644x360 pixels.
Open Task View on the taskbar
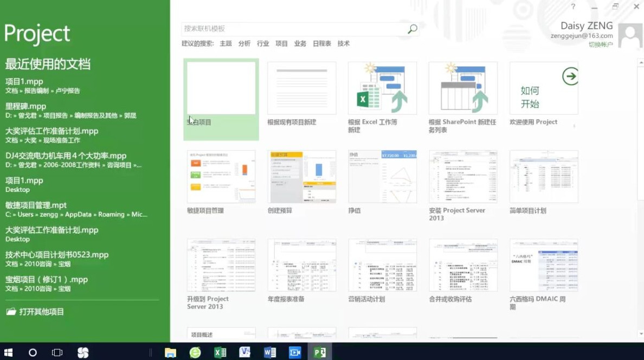coord(57,352)
